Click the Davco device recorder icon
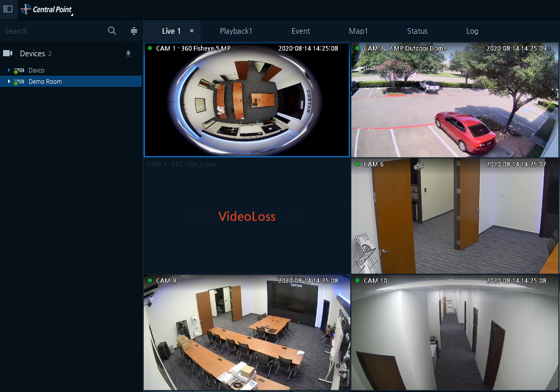 coord(19,71)
